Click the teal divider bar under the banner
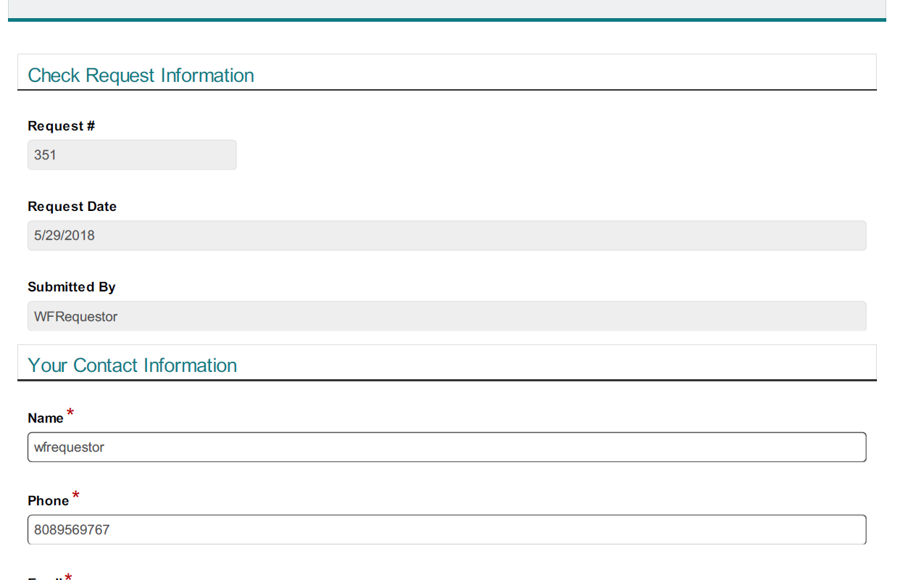 446,20
